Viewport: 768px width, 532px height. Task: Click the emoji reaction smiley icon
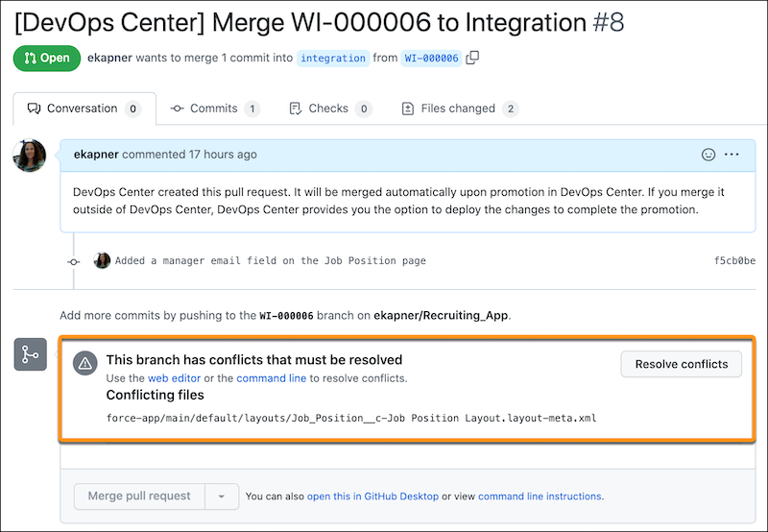[708, 155]
